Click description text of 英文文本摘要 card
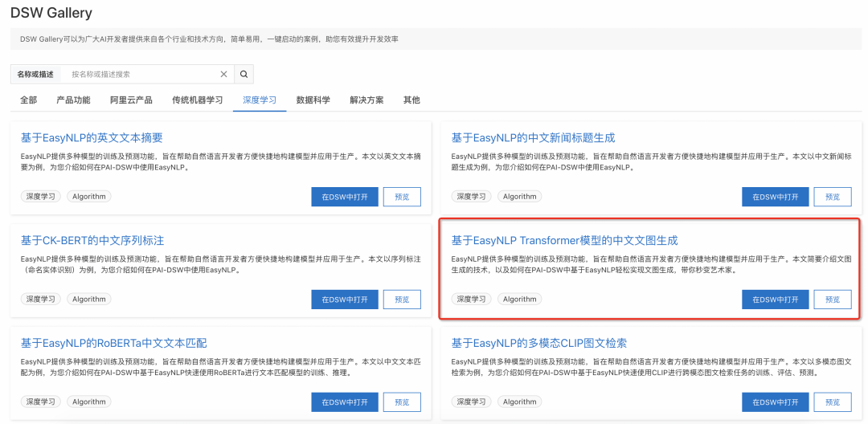This screenshot has width=868, height=424. tap(221, 162)
